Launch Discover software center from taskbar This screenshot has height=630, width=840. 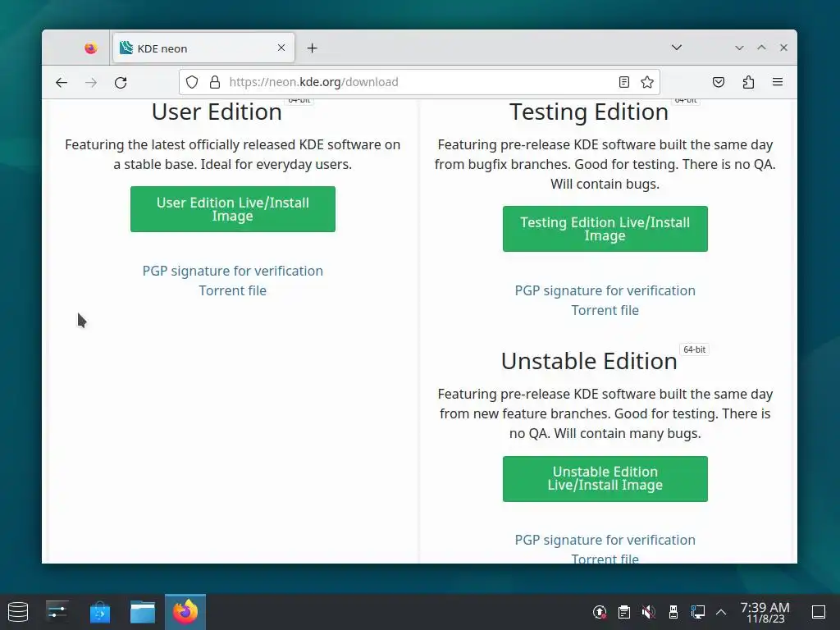tap(99, 612)
